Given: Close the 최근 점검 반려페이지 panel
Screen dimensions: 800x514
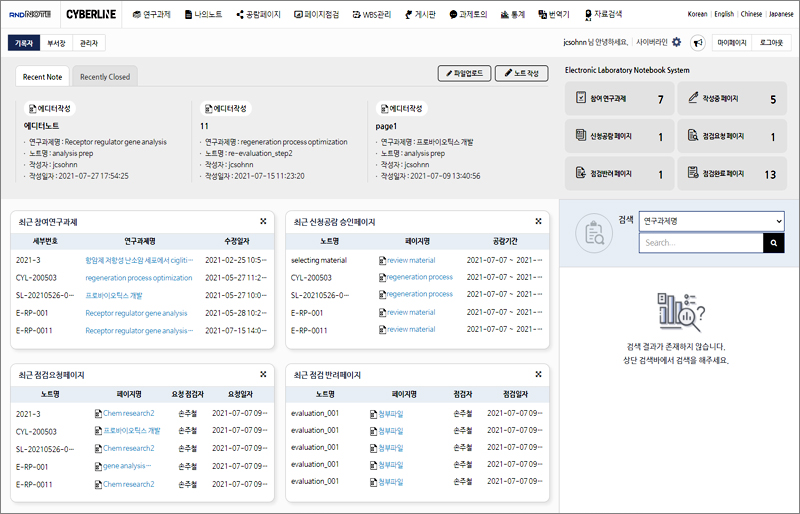Looking at the screenshot, I should pyautogui.click(x=538, y=374).
